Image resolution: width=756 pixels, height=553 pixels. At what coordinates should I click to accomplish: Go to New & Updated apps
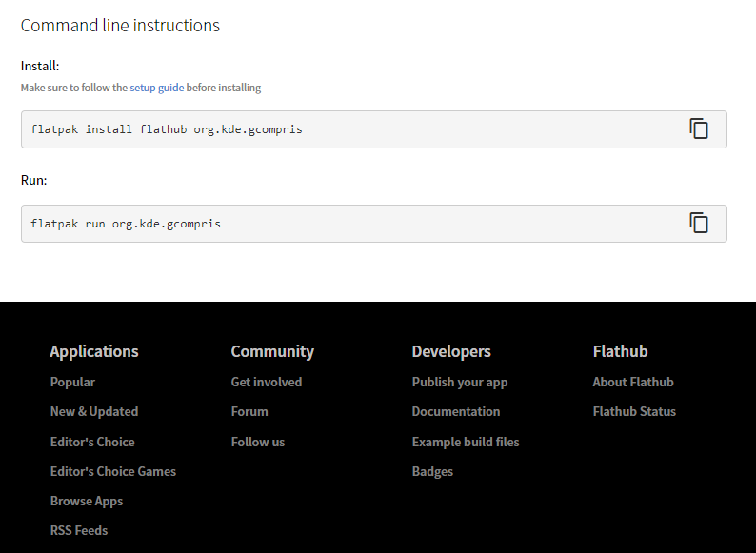94,411
